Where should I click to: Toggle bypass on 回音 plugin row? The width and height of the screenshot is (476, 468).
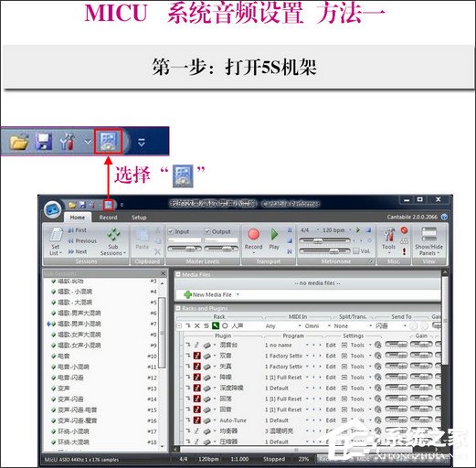tap(197, 409)
